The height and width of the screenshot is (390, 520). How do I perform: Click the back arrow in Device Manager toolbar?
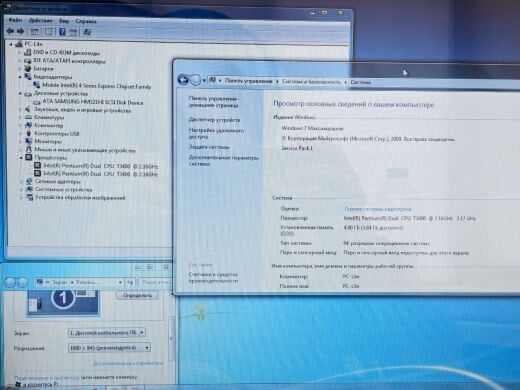coord(10,31)
